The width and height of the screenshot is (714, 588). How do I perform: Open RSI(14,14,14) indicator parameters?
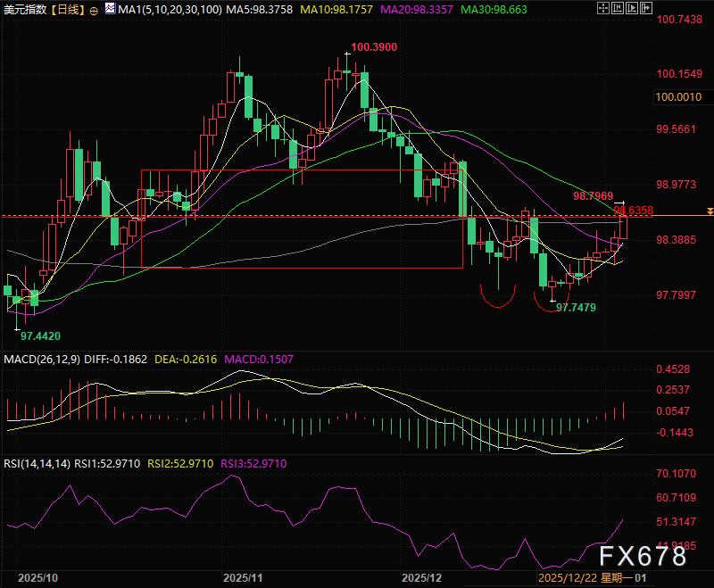37,464
